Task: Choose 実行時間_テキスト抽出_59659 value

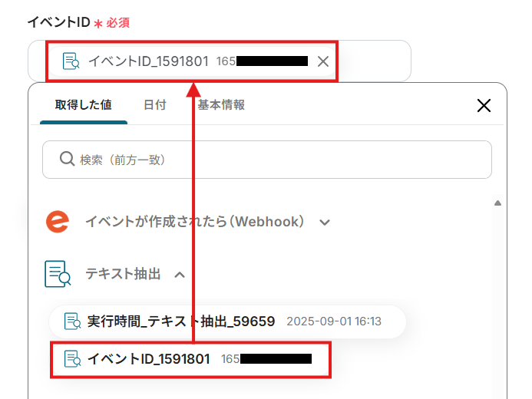Action: pyautogui.click(x=227, y=322)
